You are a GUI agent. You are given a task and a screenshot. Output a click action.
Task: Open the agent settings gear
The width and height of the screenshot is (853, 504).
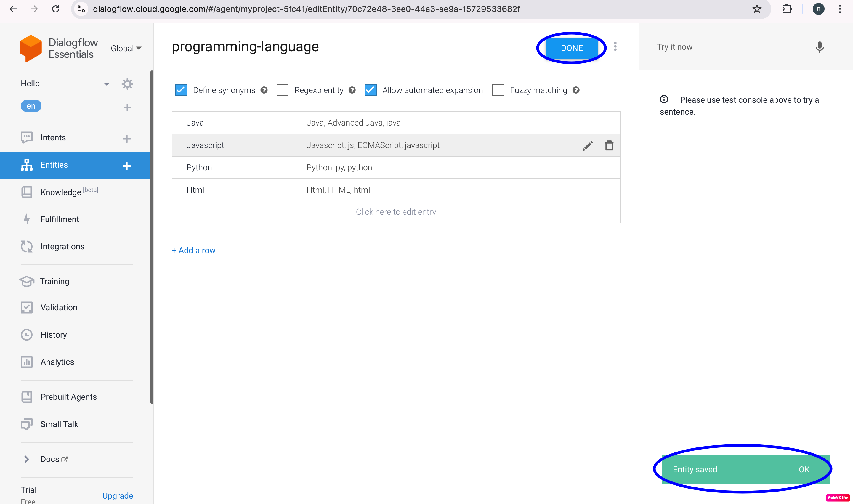coord(127,84)
